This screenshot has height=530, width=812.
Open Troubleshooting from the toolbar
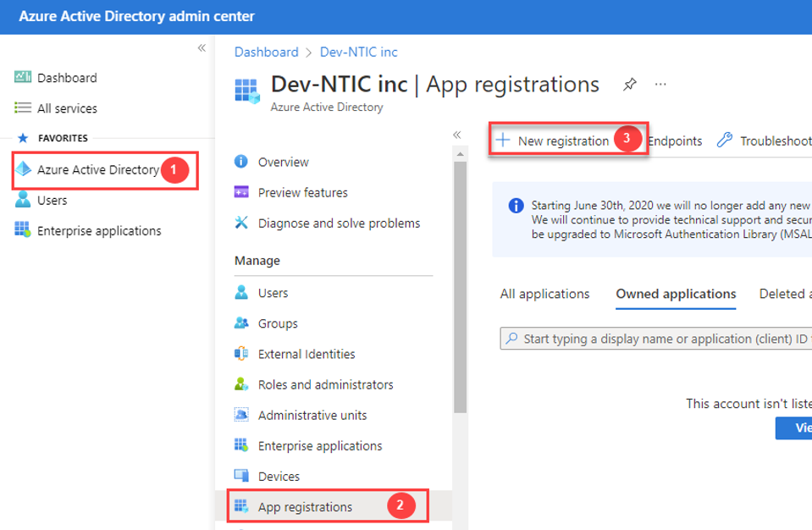764,141
